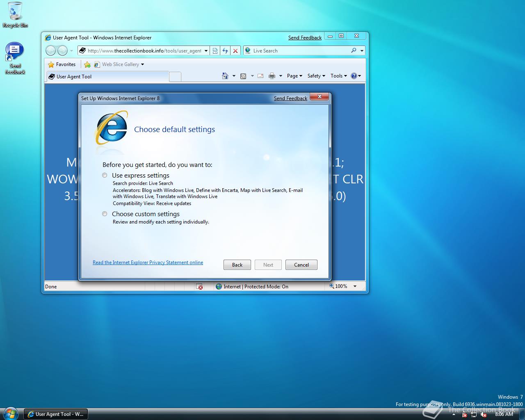Click Send Feedback link in the browser title bar

click(x=305, y=38)
